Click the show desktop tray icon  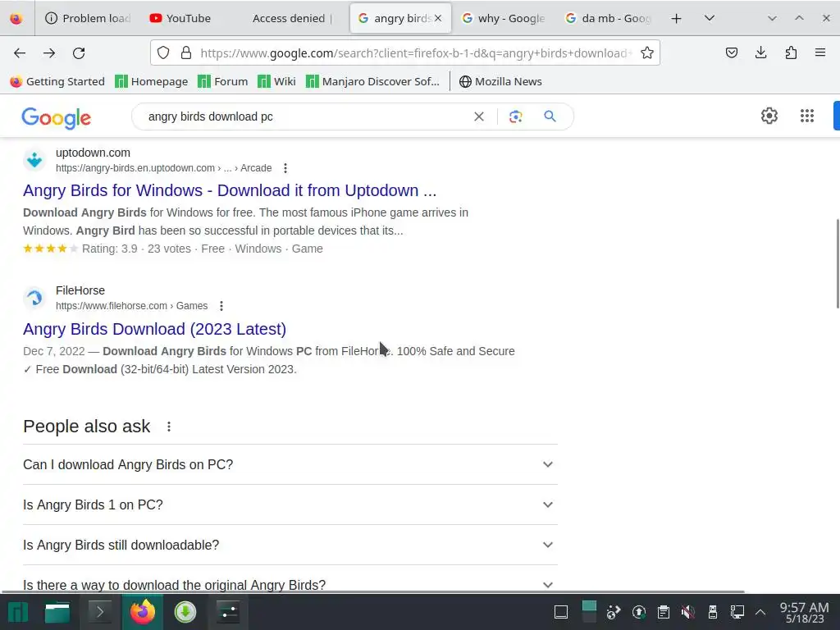point(561,612)
